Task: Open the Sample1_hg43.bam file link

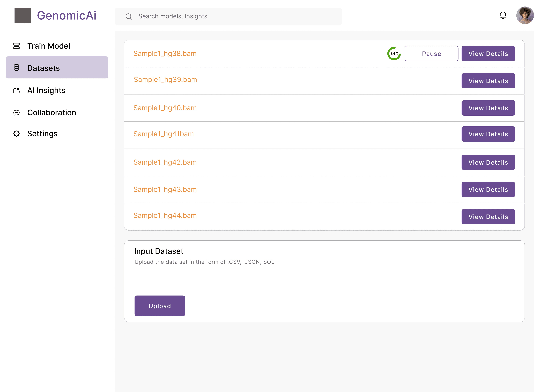Action: pyautogui.click(x=165, y=189)
